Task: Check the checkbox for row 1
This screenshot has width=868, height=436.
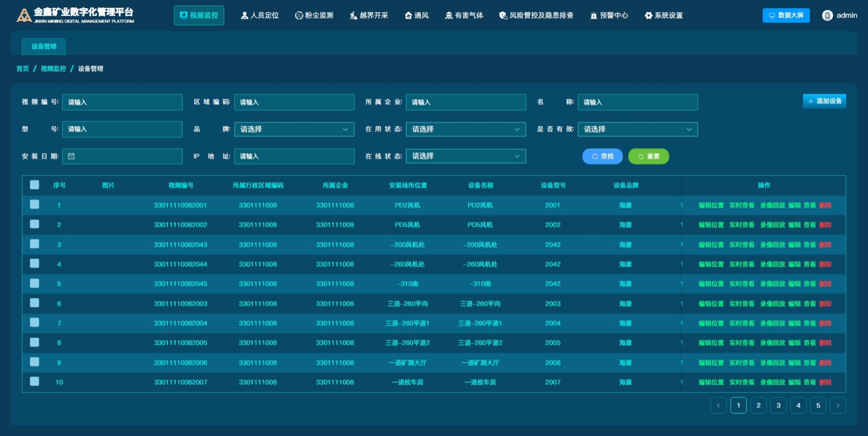Action: 34,205
